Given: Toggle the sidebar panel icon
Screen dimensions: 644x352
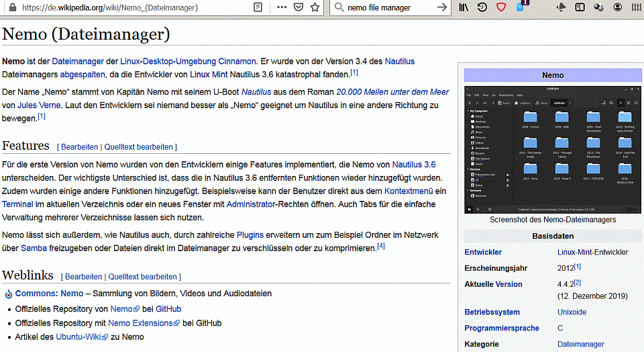Looking at the screenshot, I should click(580, 7).
